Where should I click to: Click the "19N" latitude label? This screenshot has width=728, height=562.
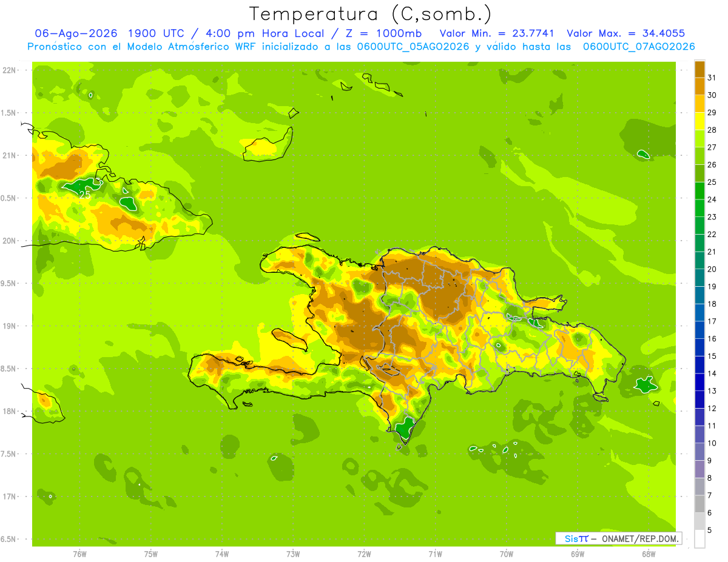click(9, 326)
